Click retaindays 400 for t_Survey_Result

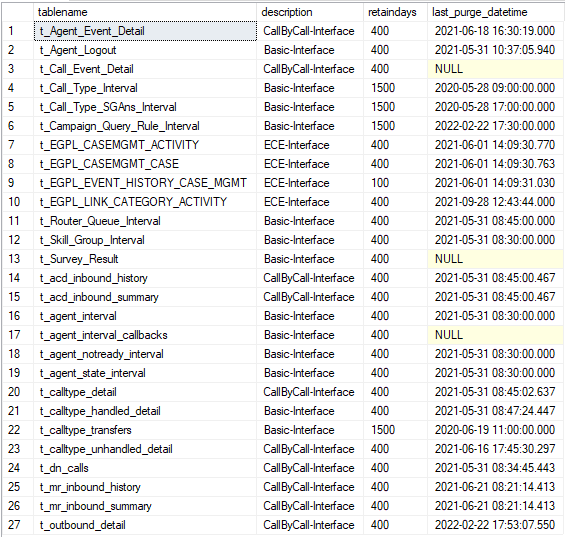[395, 259]
